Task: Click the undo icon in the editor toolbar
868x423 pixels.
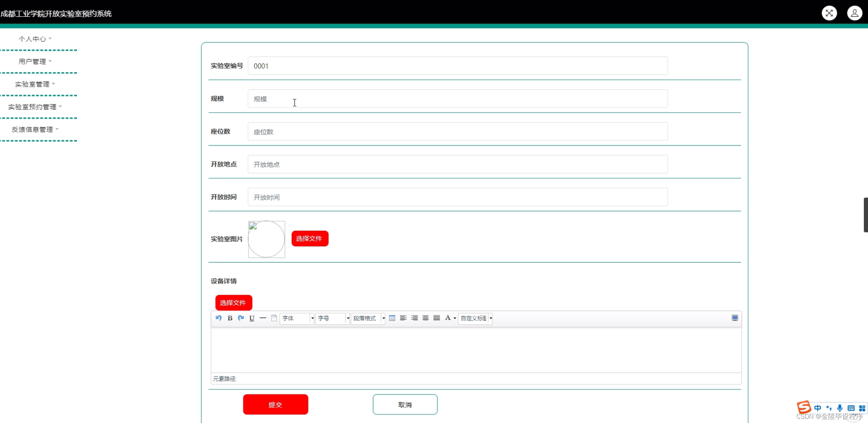Action: (219, 318)
